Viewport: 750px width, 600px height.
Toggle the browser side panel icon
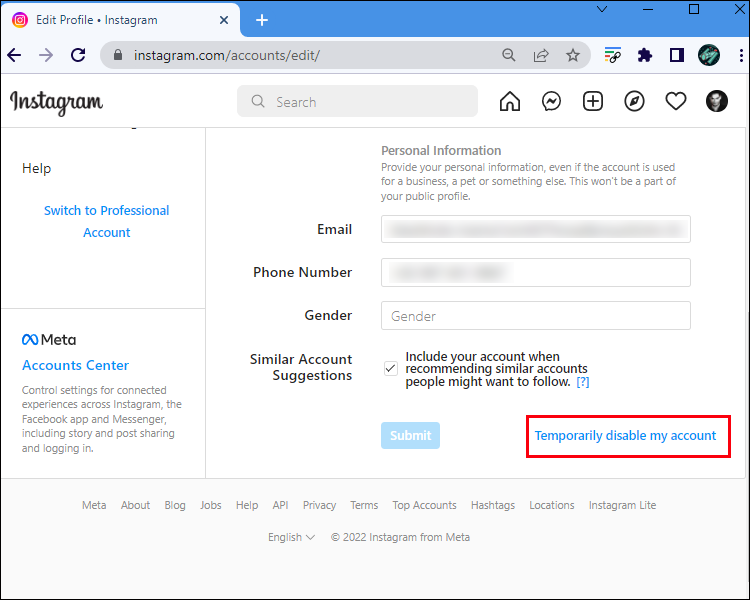(x=676, y=56)
